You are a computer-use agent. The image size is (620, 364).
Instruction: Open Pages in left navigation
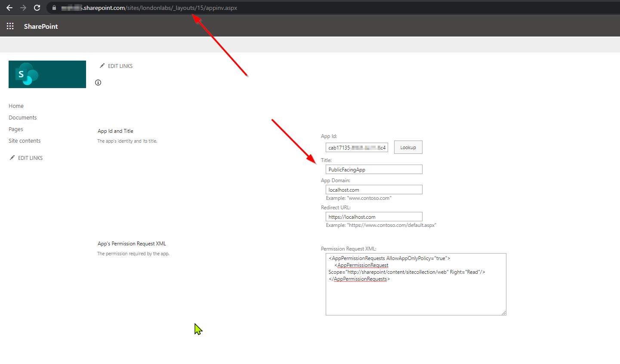click(x=16, y=129)
